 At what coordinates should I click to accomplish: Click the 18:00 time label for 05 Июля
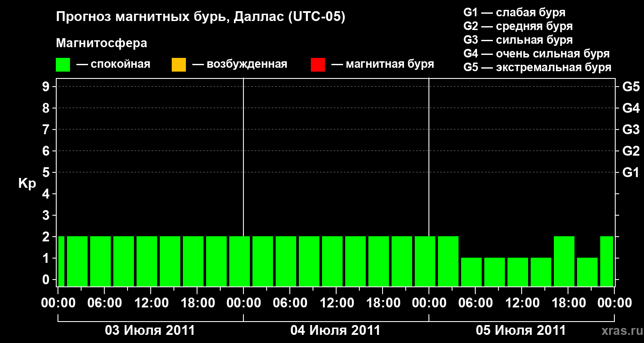click(x=568, y=303)
